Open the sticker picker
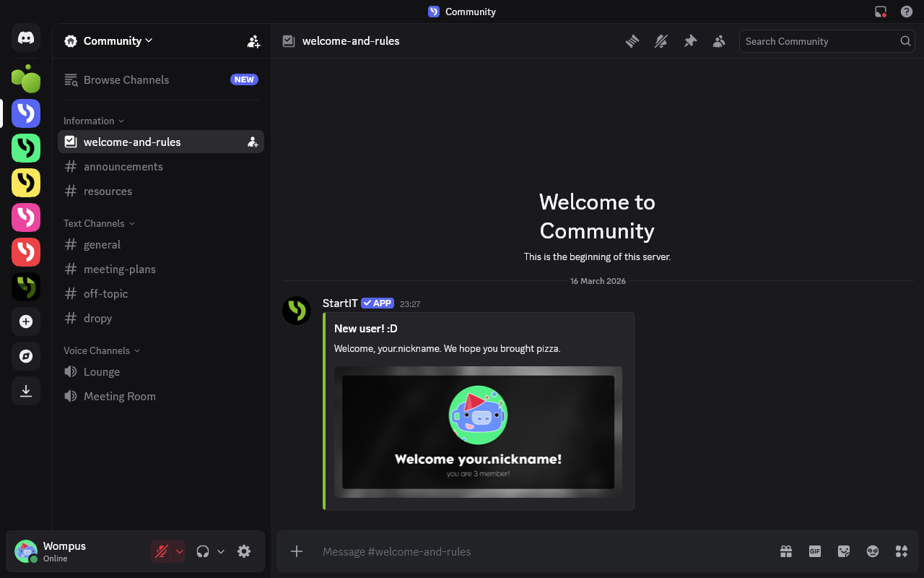The height and width of the screenshot is (578, 924). pos(843,551)
